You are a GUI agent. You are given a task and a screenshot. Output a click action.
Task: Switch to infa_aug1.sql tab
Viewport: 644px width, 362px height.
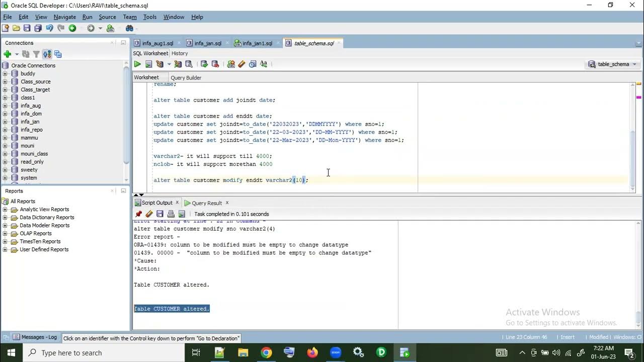click(x=157, y=43)
